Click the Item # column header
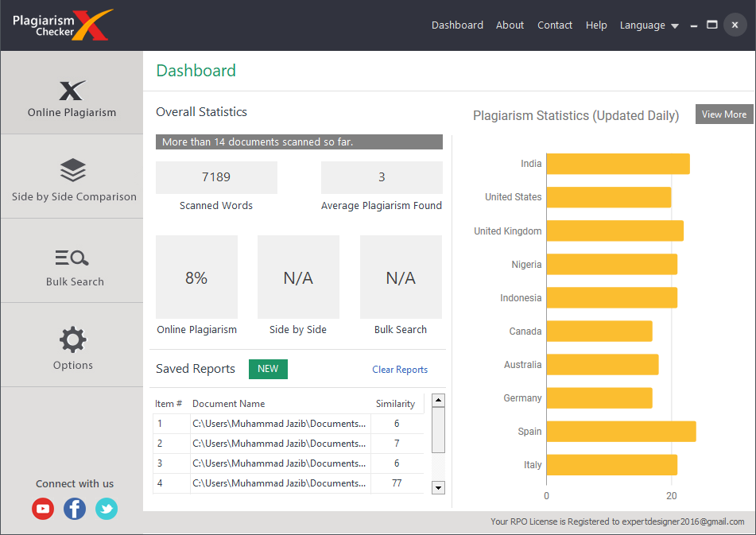Viewport: 756px width, 535px height. coord(169,403)
